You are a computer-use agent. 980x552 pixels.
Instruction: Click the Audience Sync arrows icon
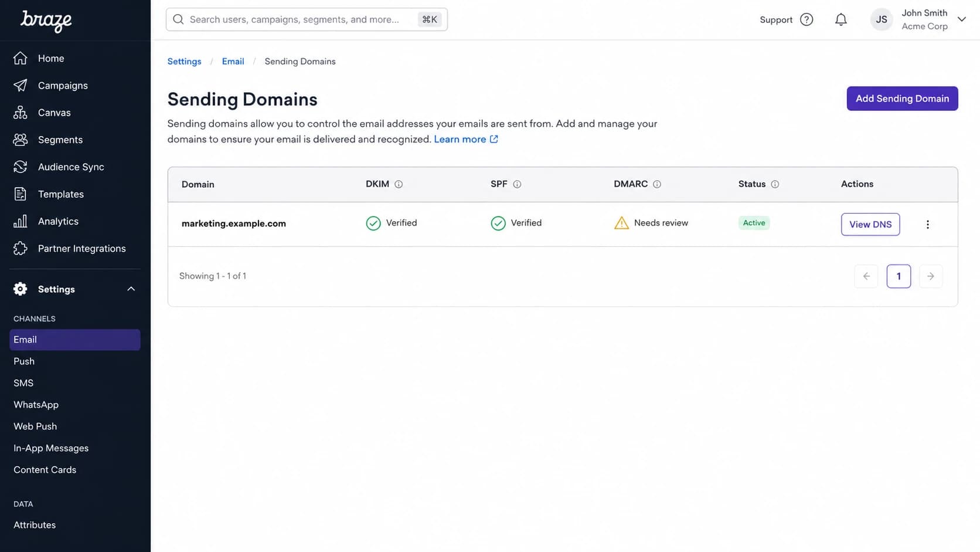(21, 167)
